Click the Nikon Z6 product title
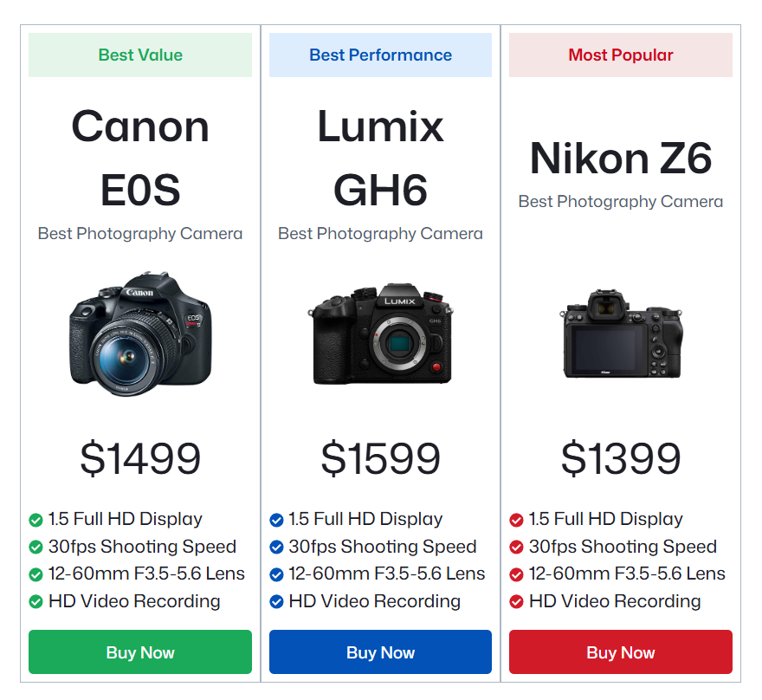 tap(621, 159)
